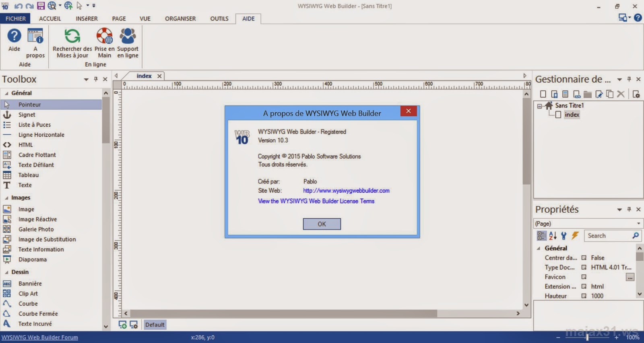Toggle the box beside Favicon property
This screenshot has height=343, width=644.
coord(584,277)
